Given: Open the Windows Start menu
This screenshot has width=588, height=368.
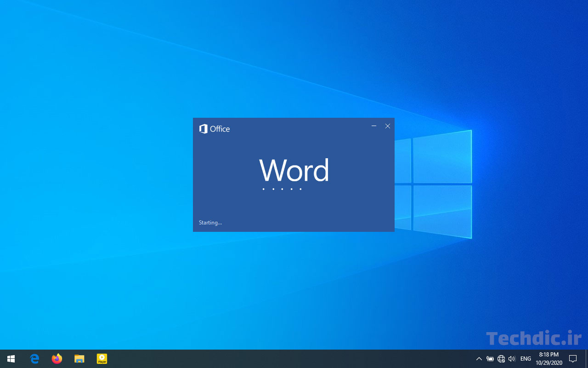Looking at the screenshot, I should click(11, 359).
